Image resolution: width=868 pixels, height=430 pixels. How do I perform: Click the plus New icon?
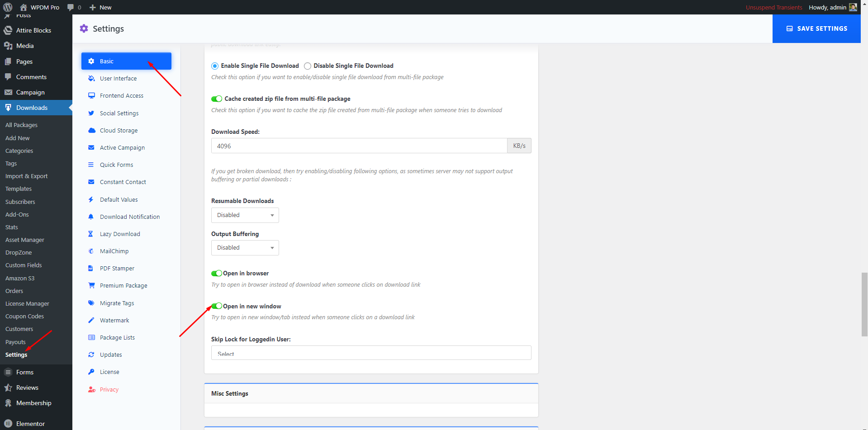(93, 7)
